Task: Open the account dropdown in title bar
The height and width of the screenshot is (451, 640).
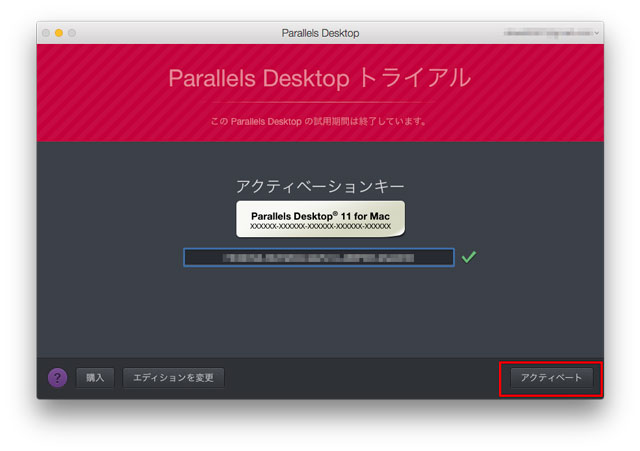Action: click(551, 33)
